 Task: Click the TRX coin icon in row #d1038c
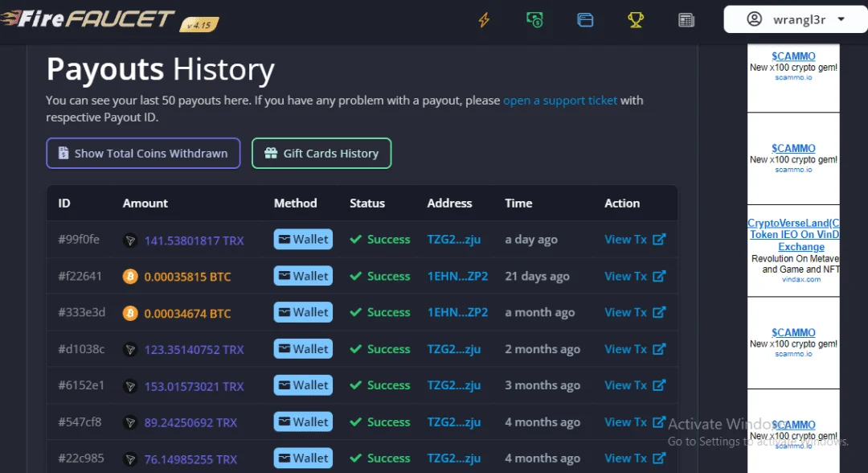[130, 349]
